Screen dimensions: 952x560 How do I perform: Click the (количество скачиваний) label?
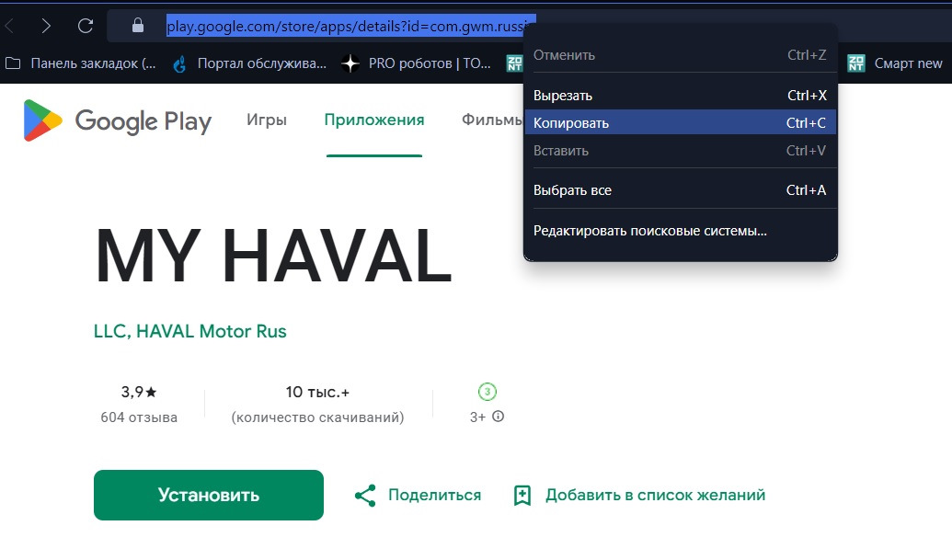317,417
